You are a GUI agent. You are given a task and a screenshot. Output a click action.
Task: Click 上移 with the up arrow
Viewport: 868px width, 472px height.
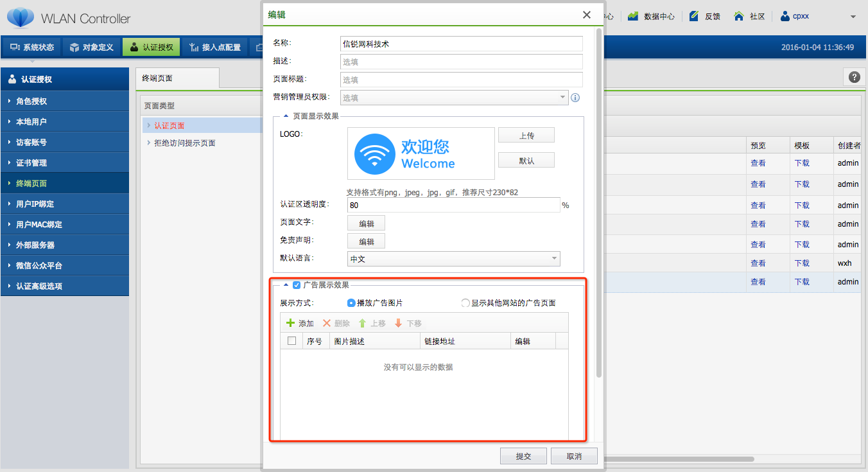372,323
